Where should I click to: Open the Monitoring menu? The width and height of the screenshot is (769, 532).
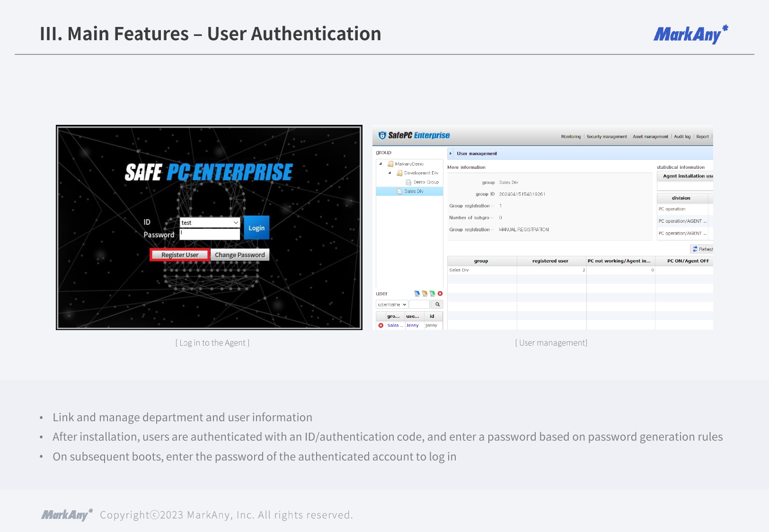[x=571, y=137]
